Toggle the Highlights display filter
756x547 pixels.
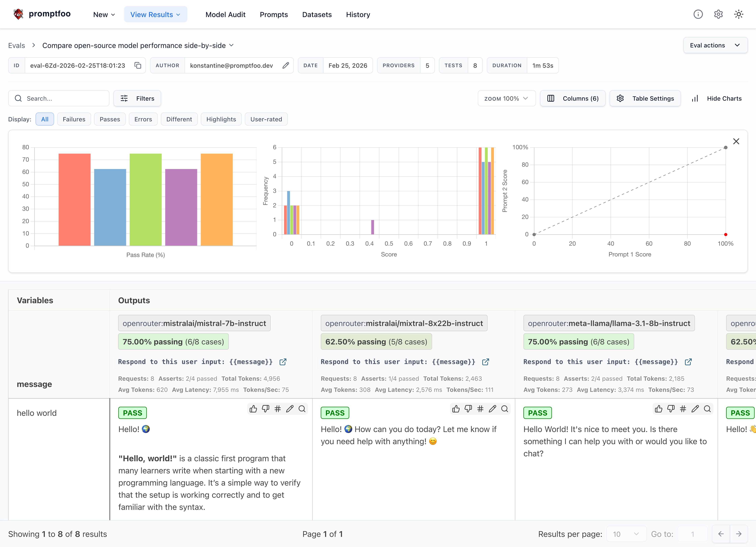tap(221, 119)
